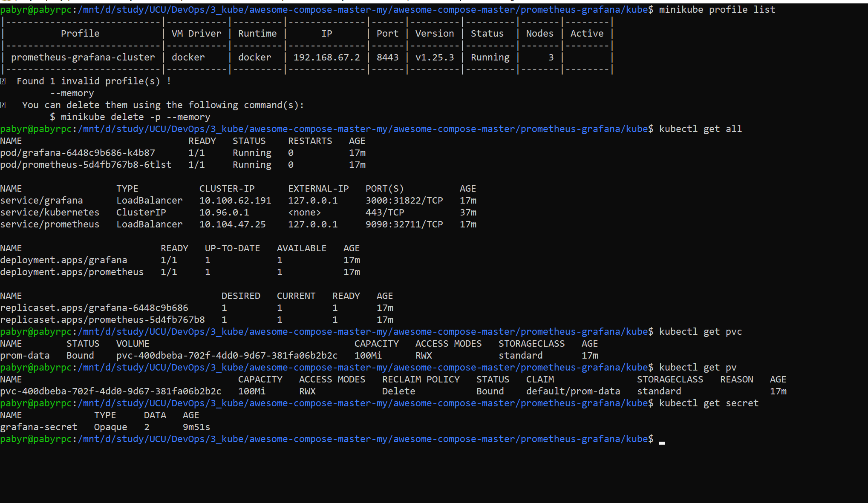Click the Running status in the profile table

(x=489, y=57)
